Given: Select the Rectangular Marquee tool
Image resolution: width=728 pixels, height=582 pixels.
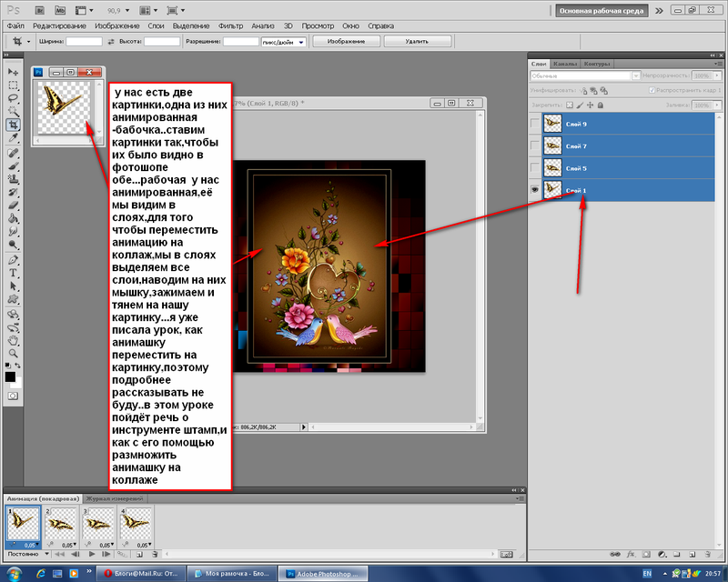Looking at the screenshot, I should click(x=13, y=85).
